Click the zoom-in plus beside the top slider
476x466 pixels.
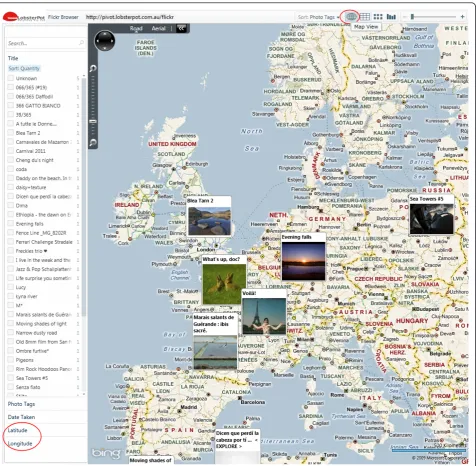click(462, 17)
